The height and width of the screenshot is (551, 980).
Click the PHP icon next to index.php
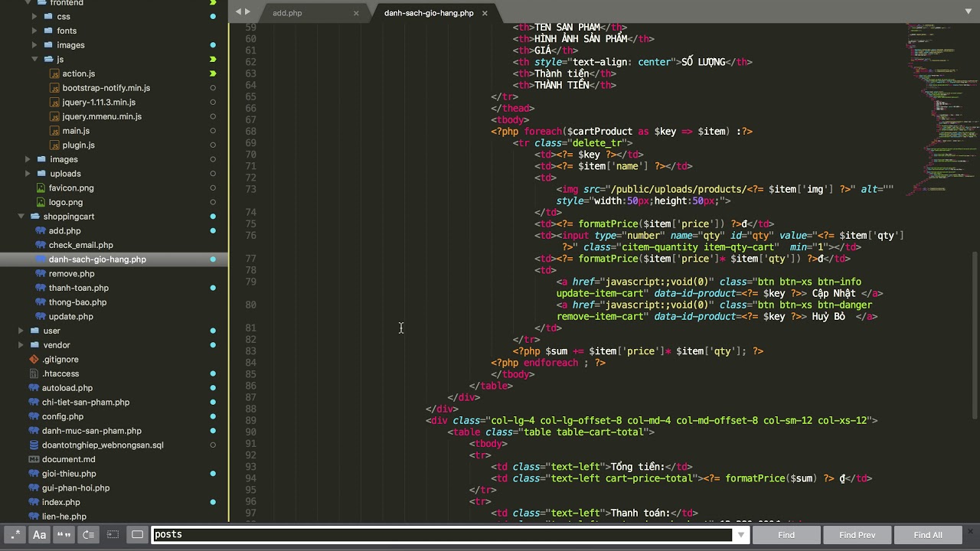[x=34, y=502]
